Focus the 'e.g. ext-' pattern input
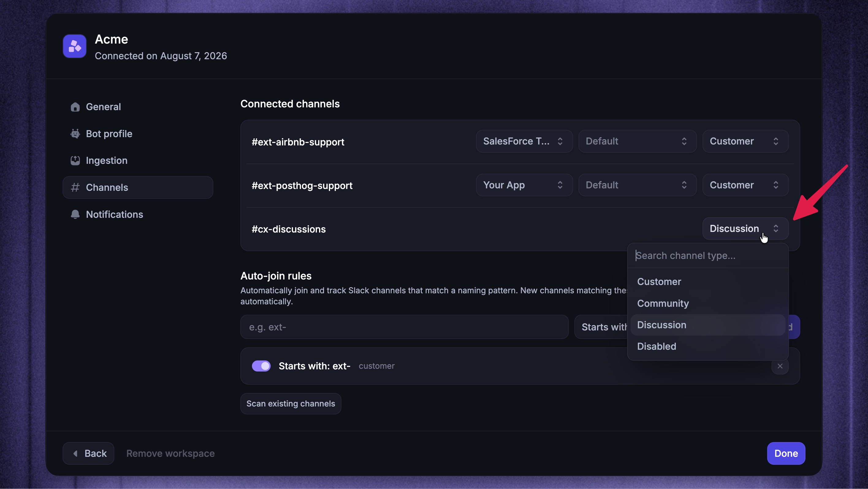Viewport: 868px width, 489px height. pyautogui.click(x=404, y=327)
